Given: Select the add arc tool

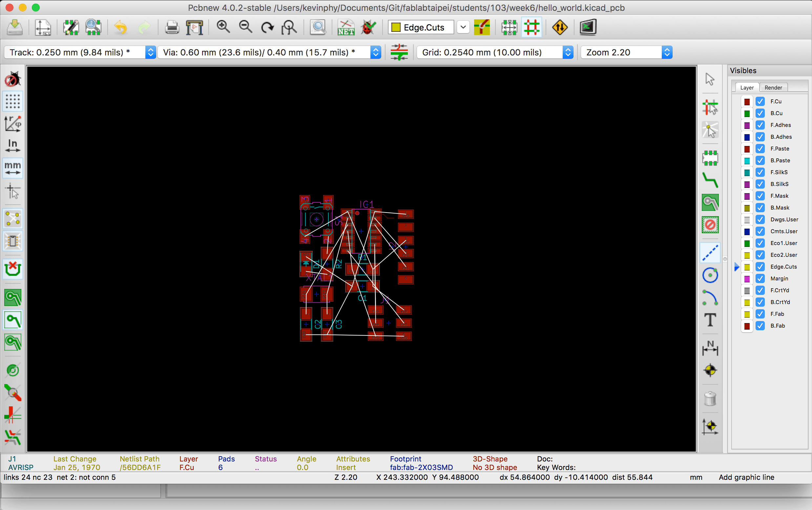Looking at the screenshot, I should (710, 298).
